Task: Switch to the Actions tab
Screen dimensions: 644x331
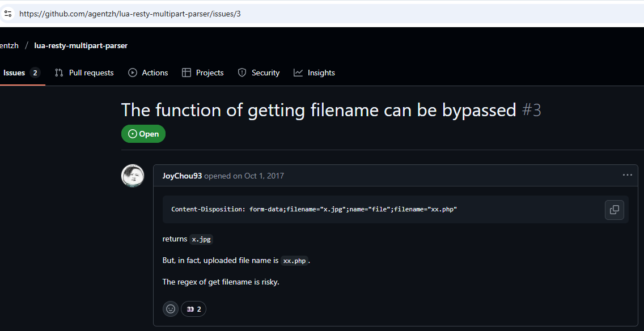Action: pyautogui.click(x=148, y=73)
